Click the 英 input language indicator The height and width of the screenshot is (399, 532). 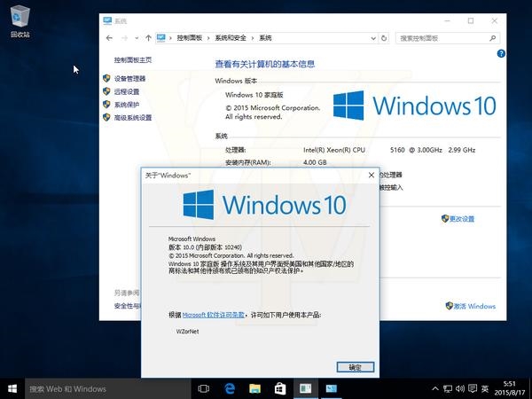485,389
